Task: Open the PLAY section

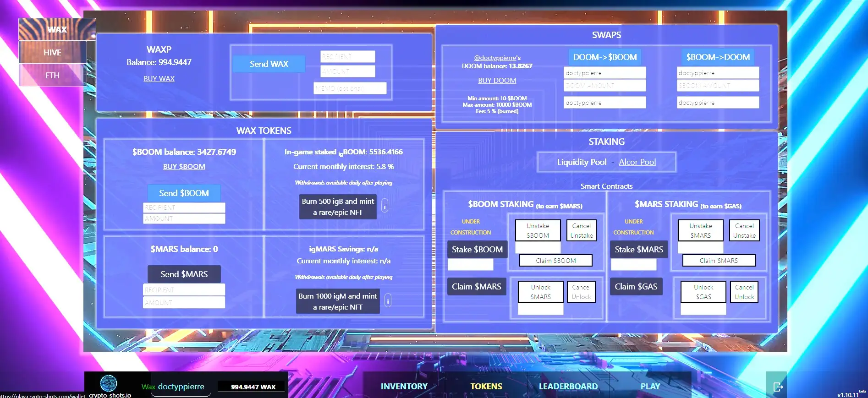Action: pos(650,386)
